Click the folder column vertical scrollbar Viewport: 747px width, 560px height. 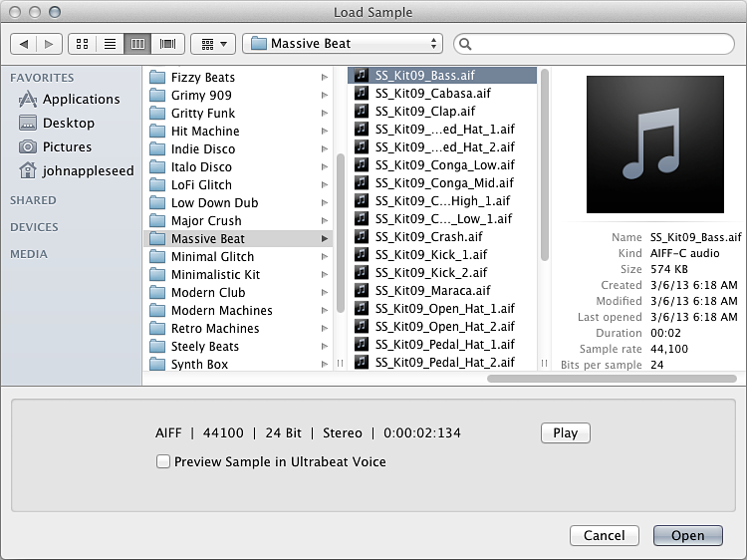click(x=341, y=233)
